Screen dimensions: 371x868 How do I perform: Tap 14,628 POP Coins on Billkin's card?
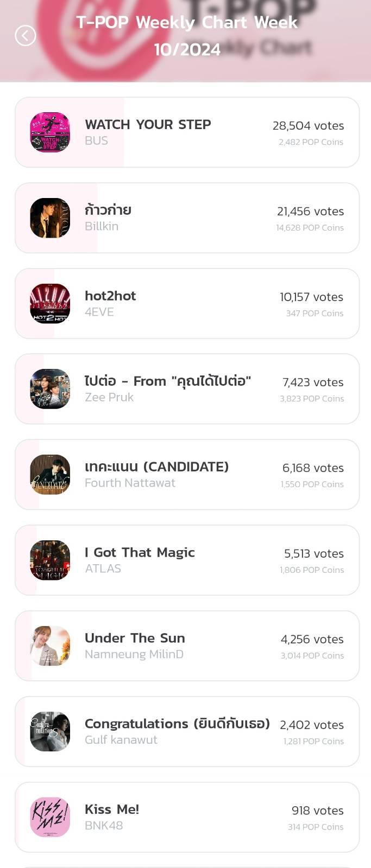coord(310,228)
